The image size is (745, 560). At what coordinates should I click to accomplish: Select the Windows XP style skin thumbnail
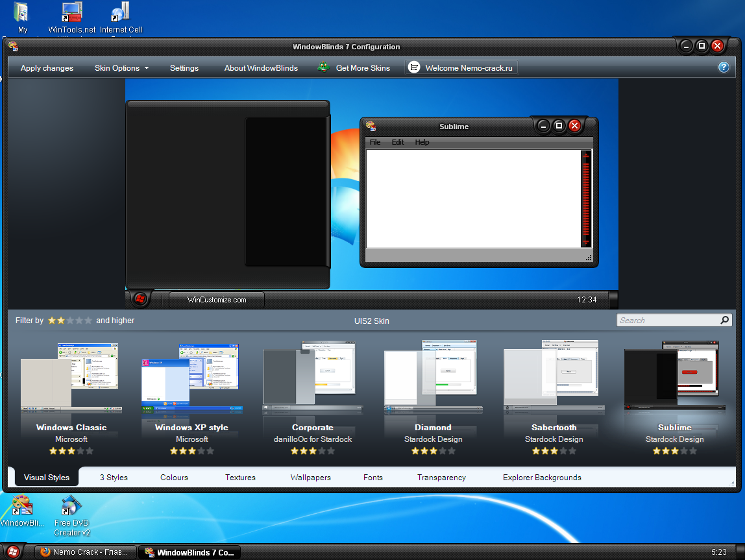point(191,378)
